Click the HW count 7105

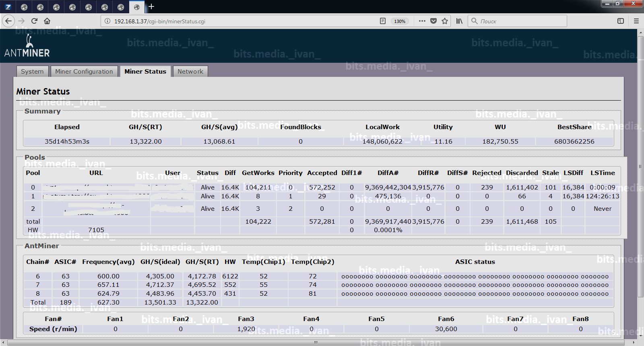click(96, 230)
